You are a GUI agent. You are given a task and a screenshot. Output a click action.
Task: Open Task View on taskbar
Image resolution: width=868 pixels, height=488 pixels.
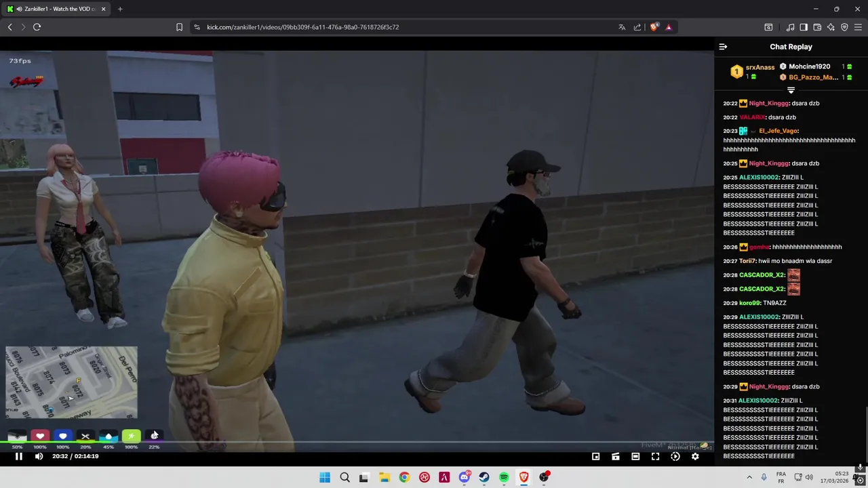(363, 477)
